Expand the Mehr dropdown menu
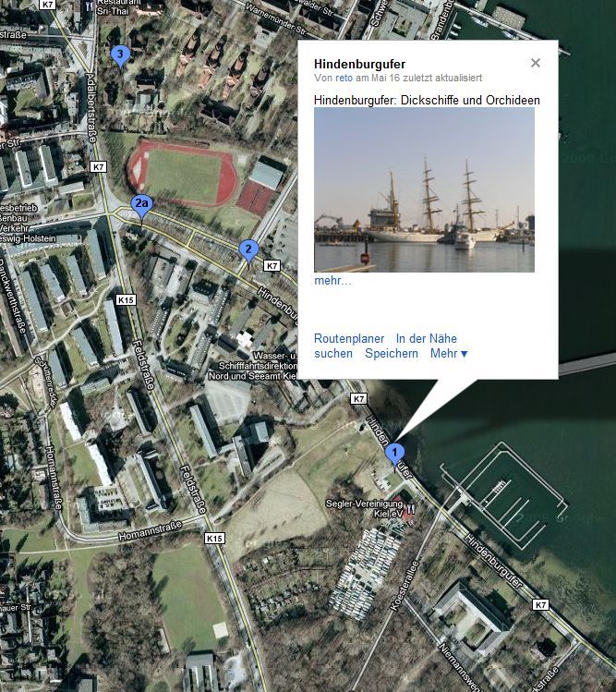The image size is (616, 692). 449,354
